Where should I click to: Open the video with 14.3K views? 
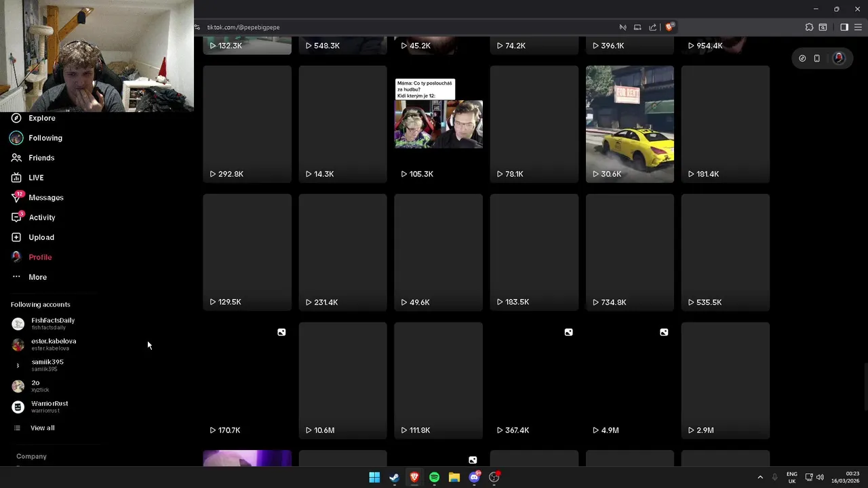[x=342, y=124]
